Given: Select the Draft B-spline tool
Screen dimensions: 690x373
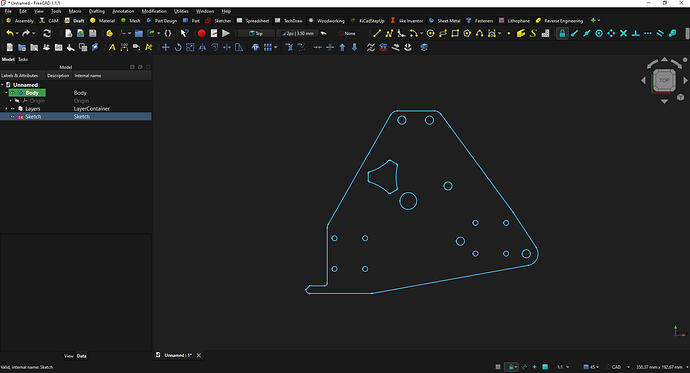Looking at the screenshot, I should [480, 33].
